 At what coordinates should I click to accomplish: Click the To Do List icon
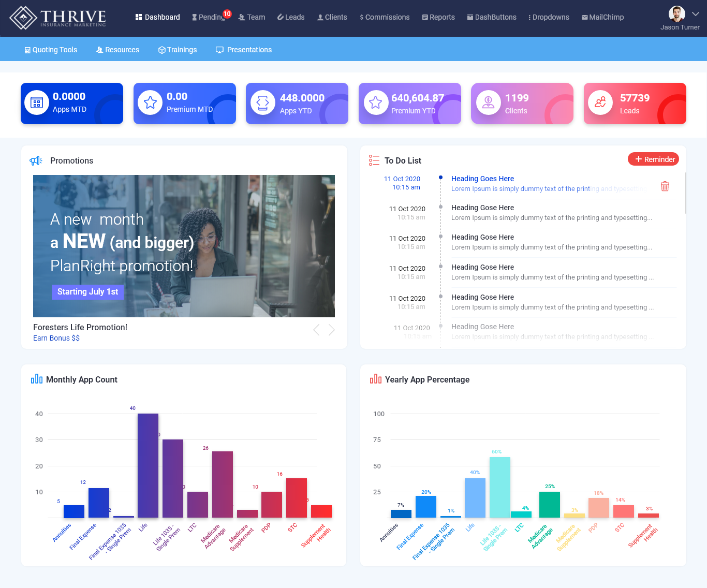pos(374,160)
